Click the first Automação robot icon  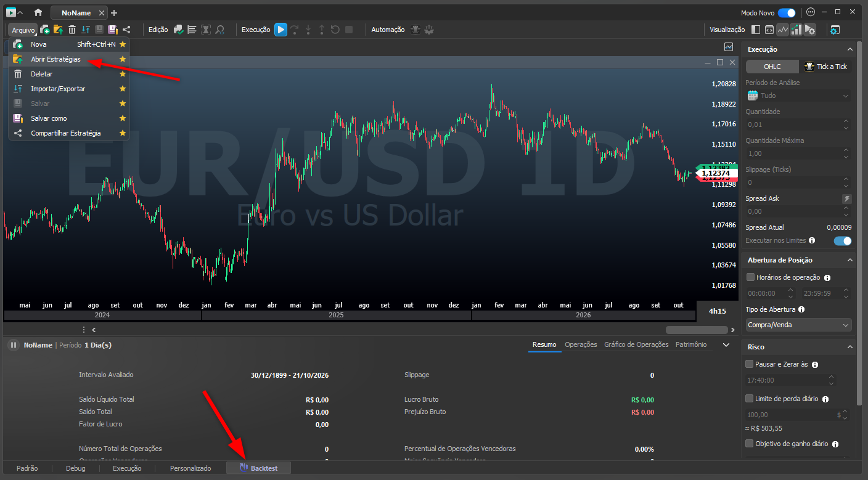[416, 29]
